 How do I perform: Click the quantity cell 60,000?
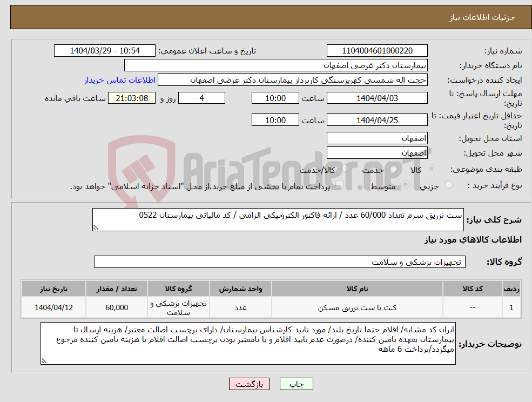point(116,307)
